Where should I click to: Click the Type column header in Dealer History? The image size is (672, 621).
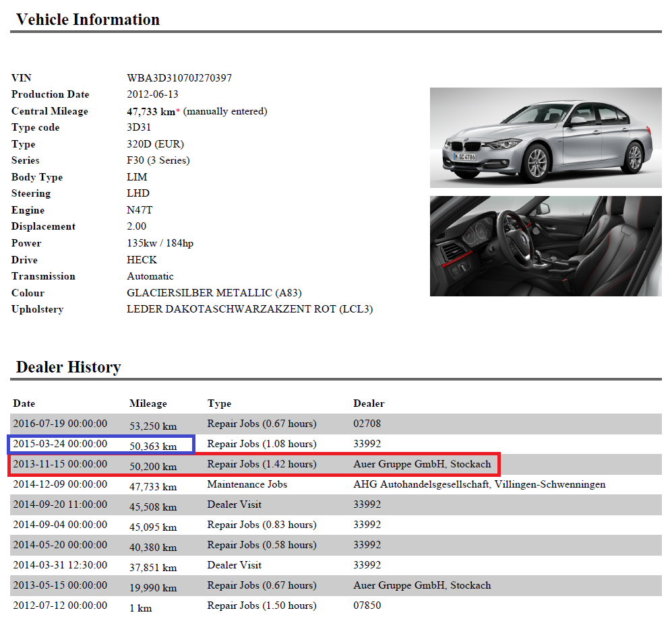219,403
